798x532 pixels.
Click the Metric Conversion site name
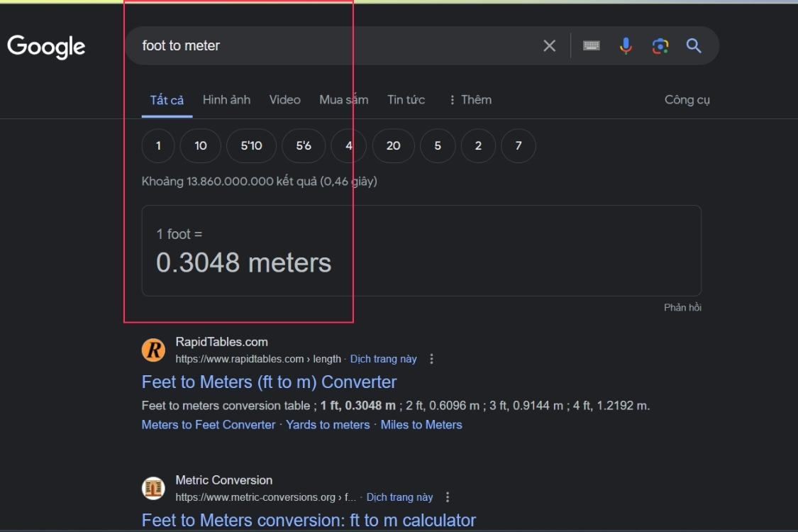(224, 480)
